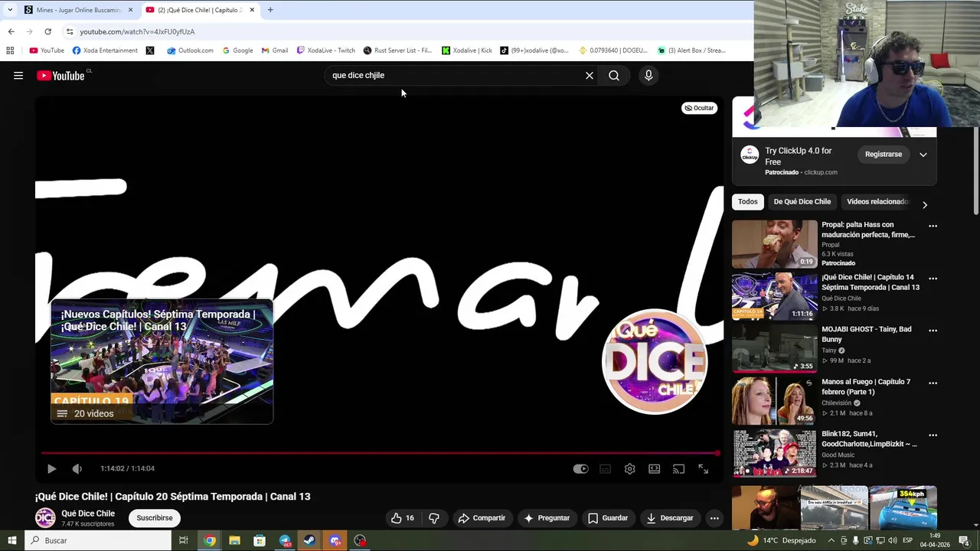Toggle the autoplay switch in the player
Image resolution: width=980 pixels, height=551 pixels.
581,468
